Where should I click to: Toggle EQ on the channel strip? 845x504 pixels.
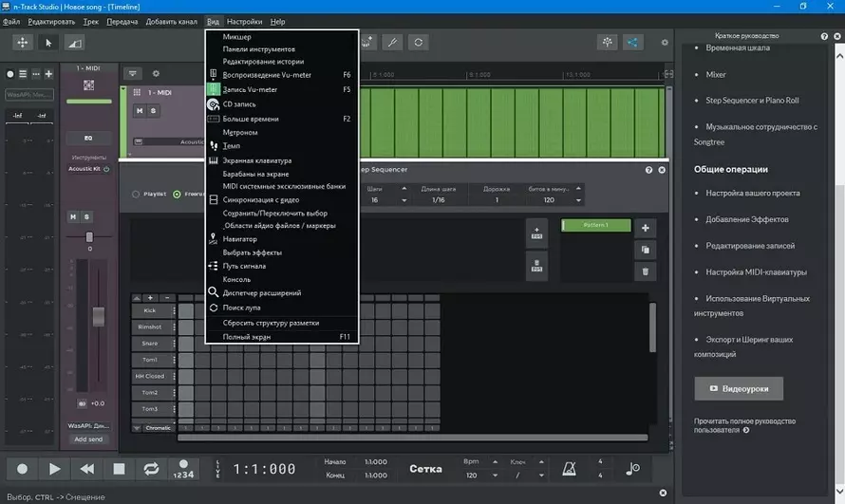click(88, 139)
